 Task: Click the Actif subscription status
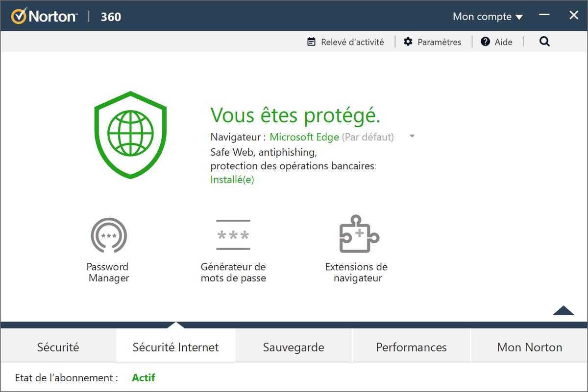pyautogui.click(x=144, y=378)
